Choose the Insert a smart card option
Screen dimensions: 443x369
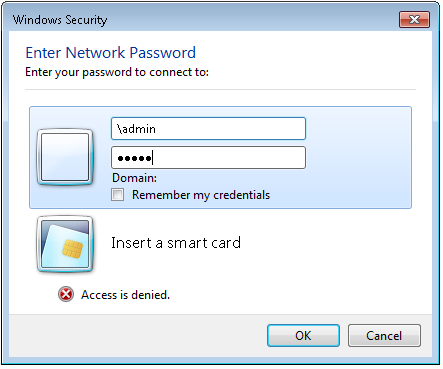(x=176, y=243)
